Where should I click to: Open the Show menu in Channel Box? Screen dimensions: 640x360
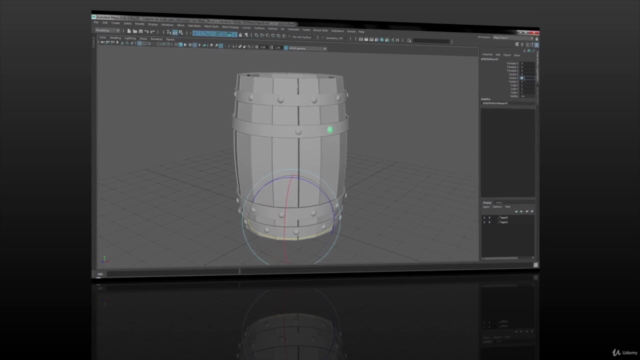(517, 55)
